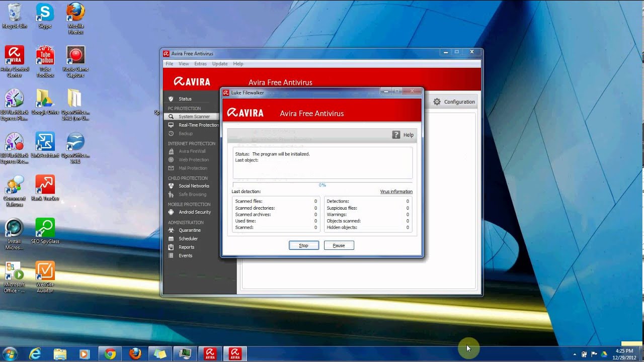Stop the Luke Filewalker scan
Screen dimensions: 644x362
coord(303,245)
